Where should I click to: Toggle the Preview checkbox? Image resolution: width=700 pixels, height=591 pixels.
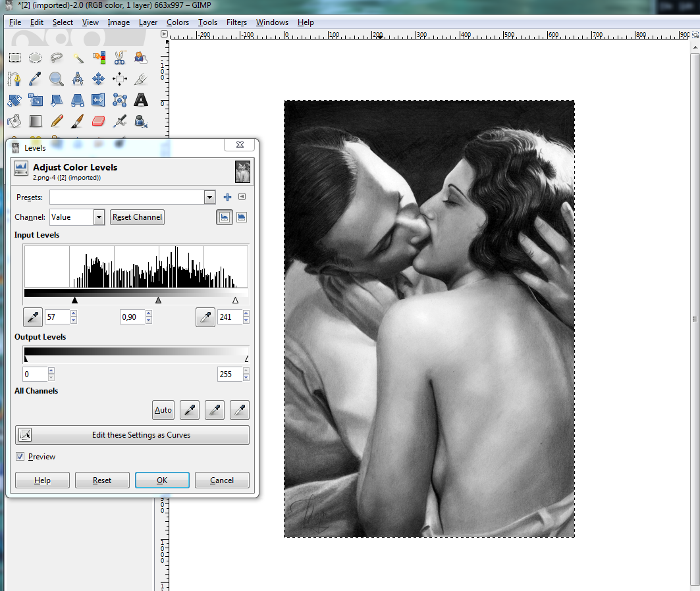[20, 456]
